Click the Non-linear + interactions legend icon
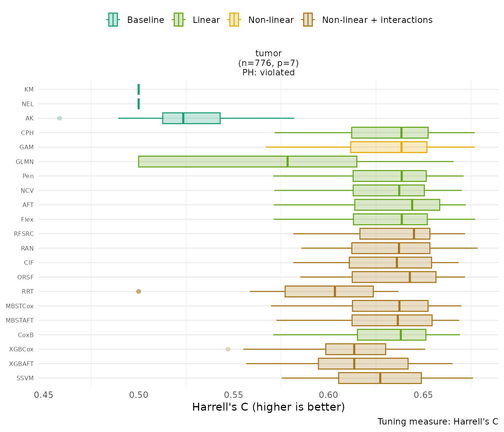The height and width of the screenshot is (432, 504). pyautogui.click(x=308, y=20)
